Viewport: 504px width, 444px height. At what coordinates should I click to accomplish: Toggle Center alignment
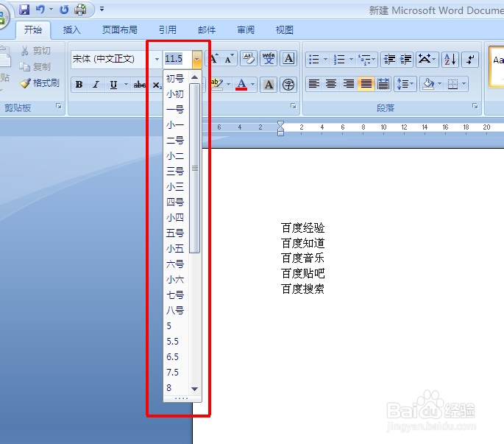[331, 84]
